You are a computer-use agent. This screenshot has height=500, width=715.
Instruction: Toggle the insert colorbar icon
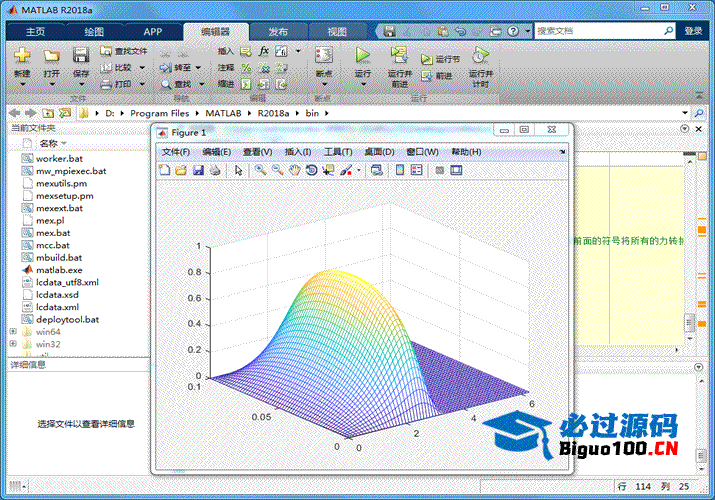(x=399, y=170)
